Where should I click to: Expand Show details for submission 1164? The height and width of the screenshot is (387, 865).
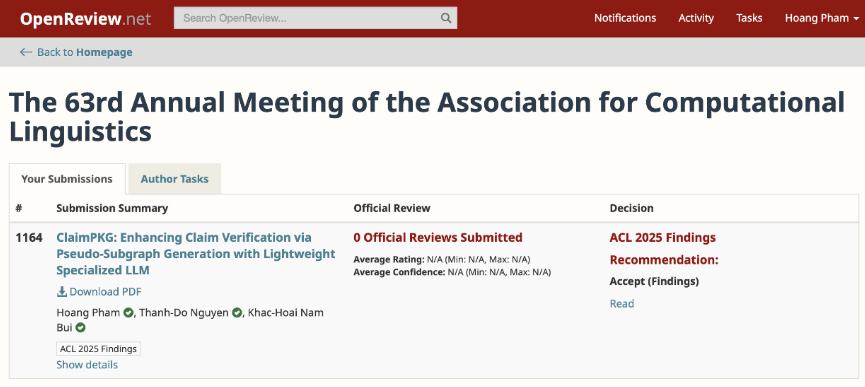coord(87,365)
